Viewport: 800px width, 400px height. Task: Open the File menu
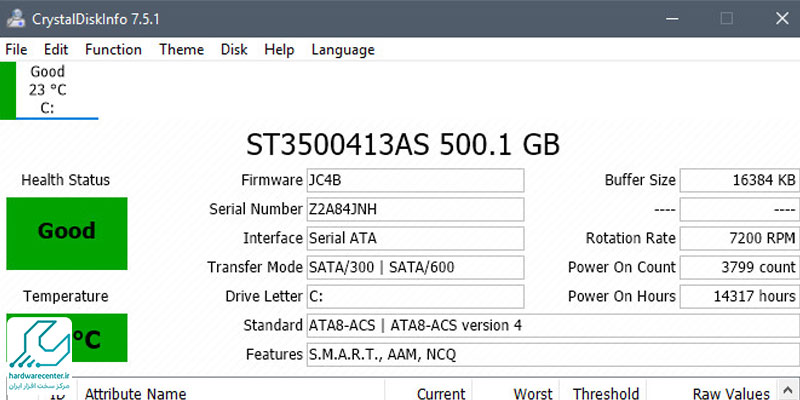[16, 49]
